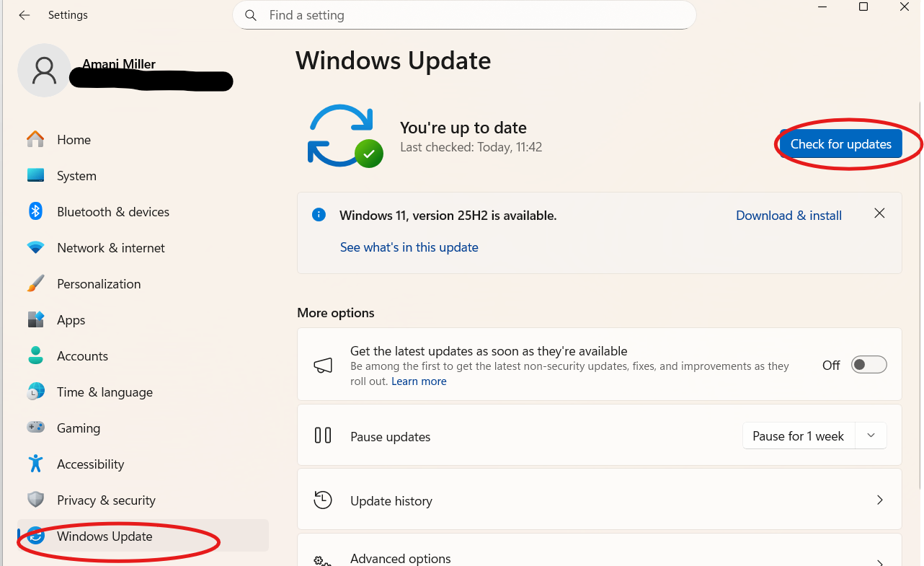Screen dimensions: 924x566
Task: Click the Home house icon
Action: (35, 139)
